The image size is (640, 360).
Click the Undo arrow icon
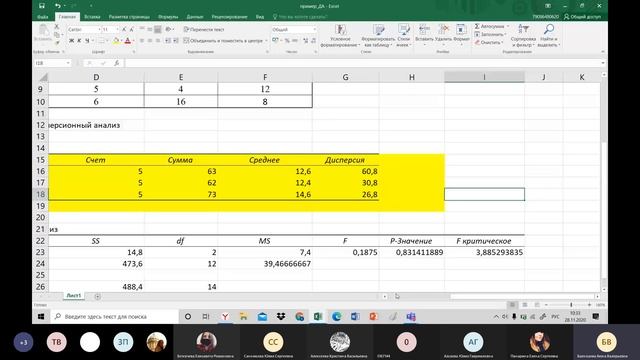click(x=57, y=6)
